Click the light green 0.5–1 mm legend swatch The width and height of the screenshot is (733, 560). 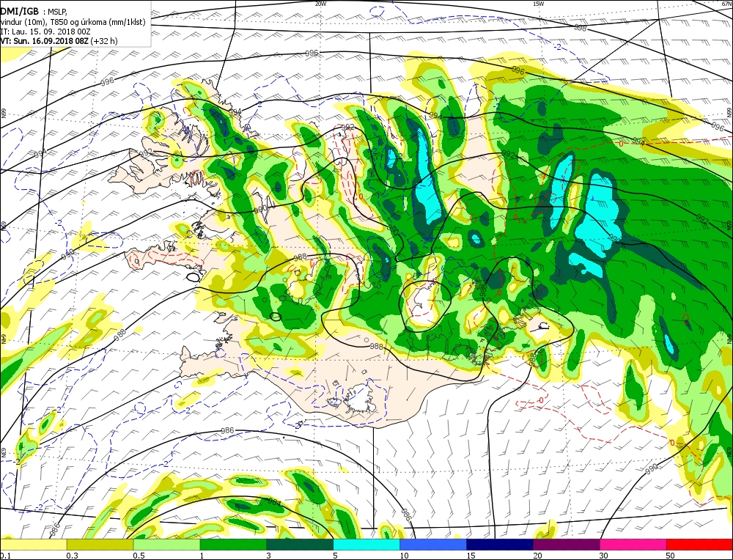(167, 545)
